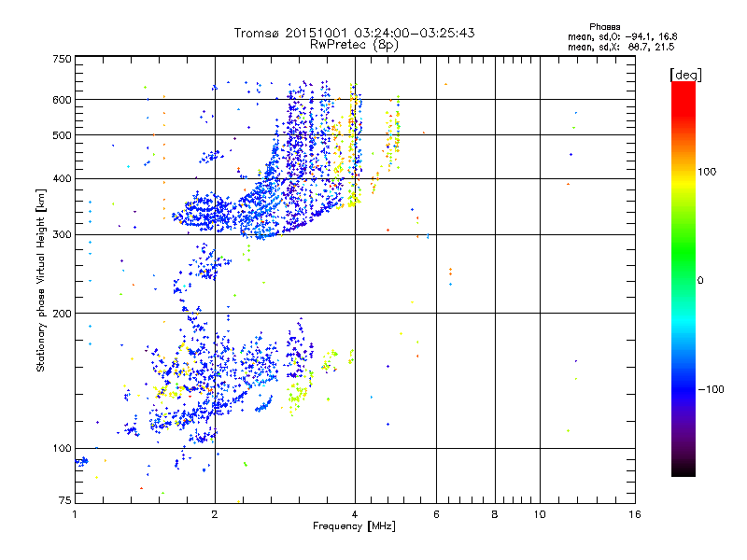Click the x-axis tick label '8'
747x560 pixels.
click(x=495, y=514)
